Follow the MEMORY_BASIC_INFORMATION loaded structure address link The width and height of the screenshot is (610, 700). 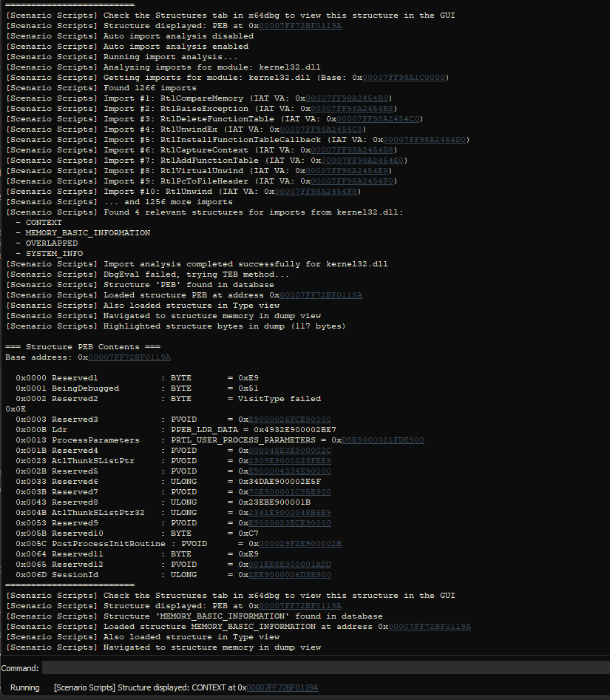[430, 627]
